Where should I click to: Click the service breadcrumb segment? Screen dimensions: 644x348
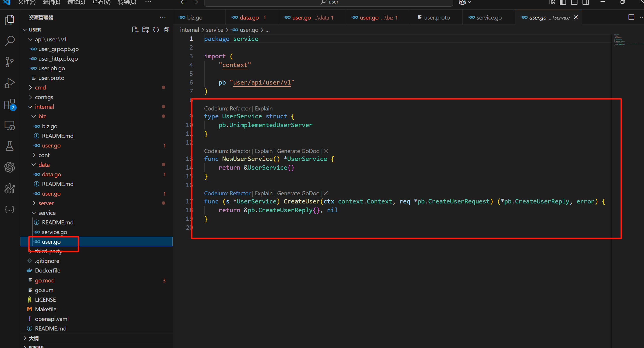tap(214, 30)
